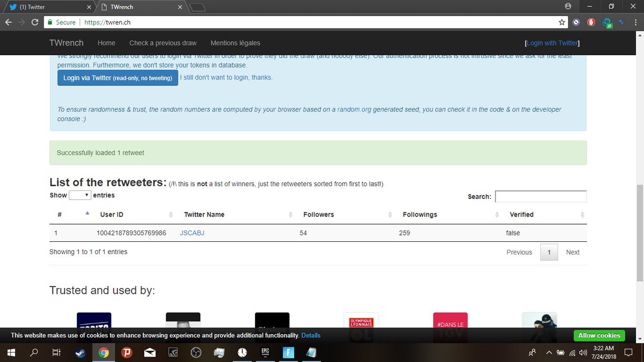Open Steam from the taskbar
644x362 pixels.
click(x=80, y=352)
